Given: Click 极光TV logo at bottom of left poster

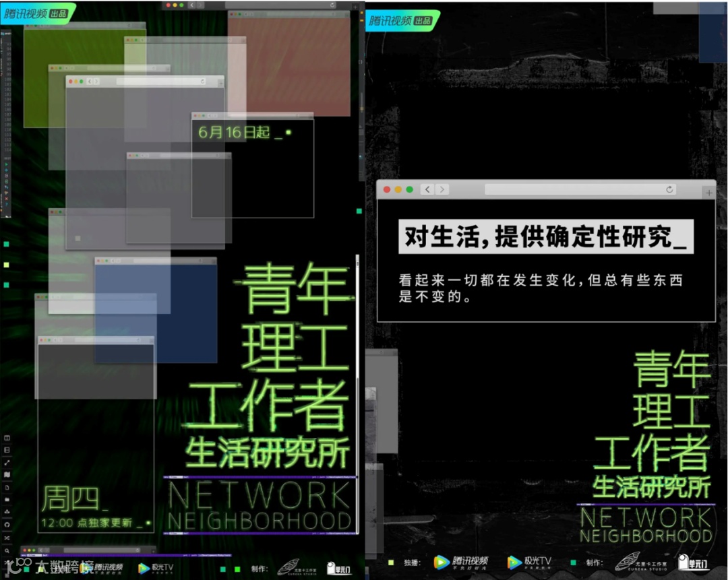Looking at the screenshot, I should (x=156, y=568).
